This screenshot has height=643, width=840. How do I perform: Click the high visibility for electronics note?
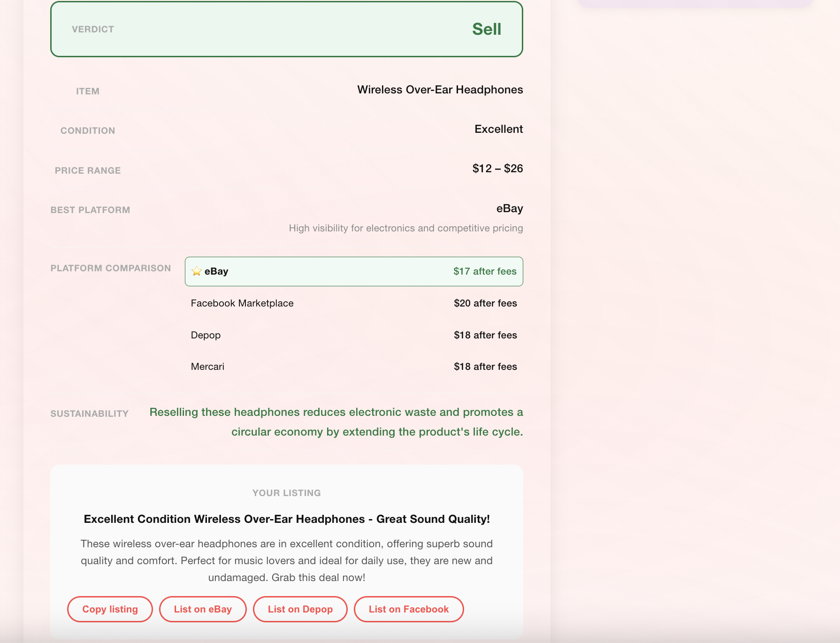pyautogui.click(x=406, y=228)
